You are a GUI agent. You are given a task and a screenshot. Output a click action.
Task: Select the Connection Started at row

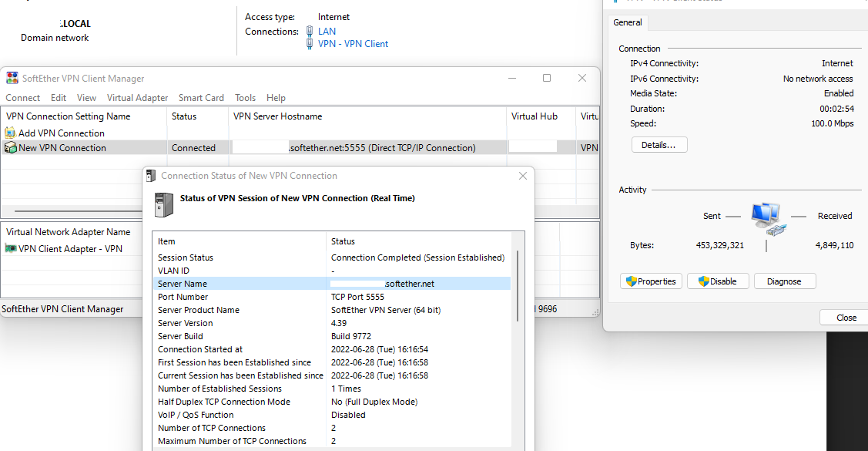coord(332,349)
